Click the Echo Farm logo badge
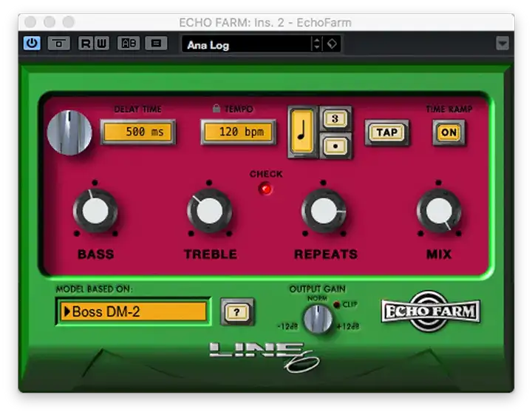 point(431,311)
